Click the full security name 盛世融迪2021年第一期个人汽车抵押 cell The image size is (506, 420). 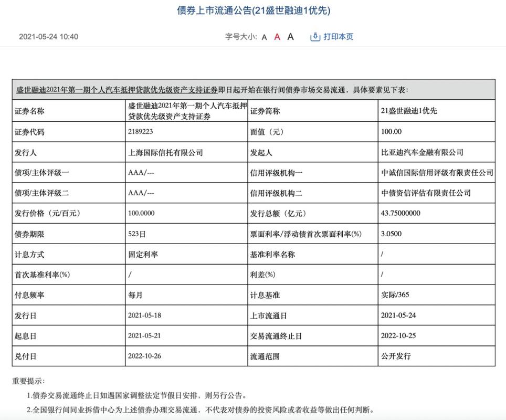[x=187, y=111]
